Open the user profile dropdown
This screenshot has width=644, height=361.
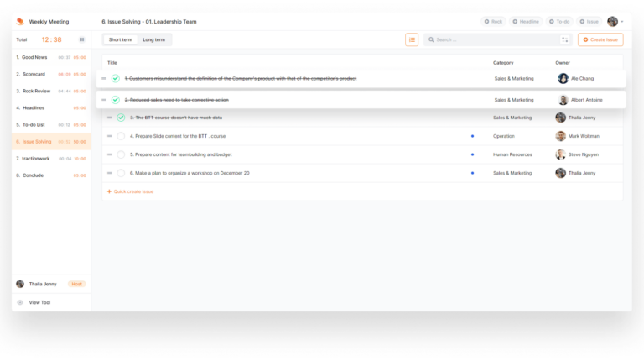coord(615,21)
